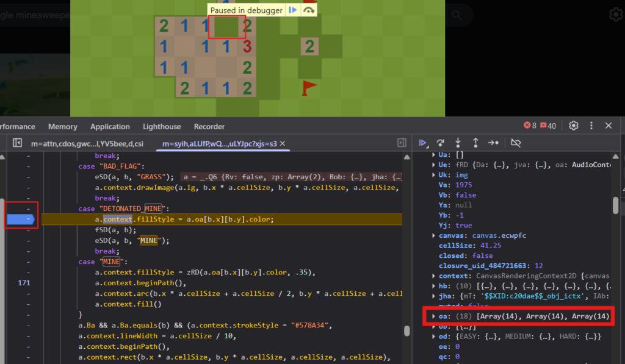Screen dimensions: 625x364
Task: Step over from the Paused in debugger banner
Action: [x=308, y=9]
